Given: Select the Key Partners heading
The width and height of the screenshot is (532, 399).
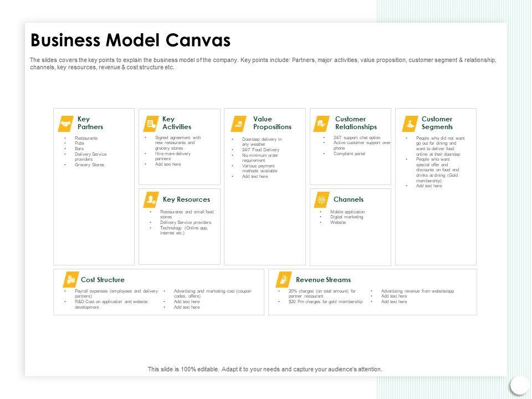Looking at the screenshot, I should click(90, 123).
